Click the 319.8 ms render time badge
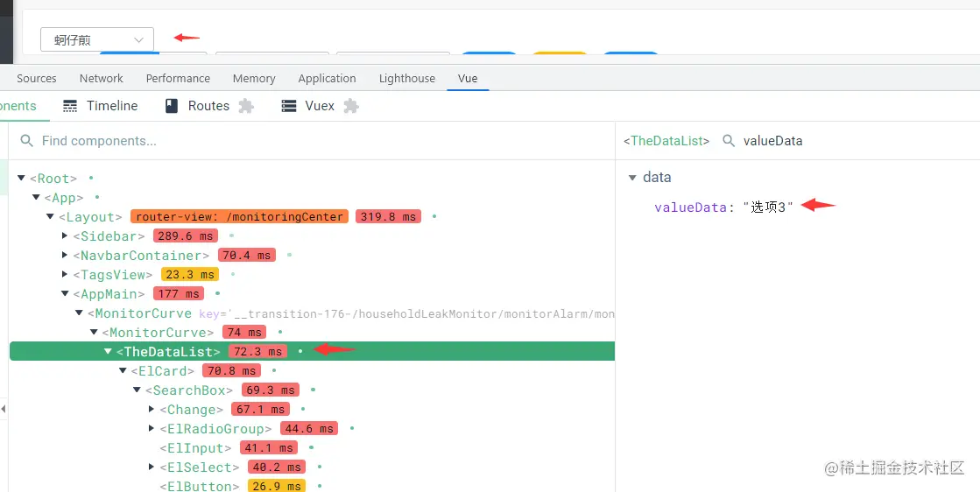This screenshot has width=980, height=492. (388, 216)
